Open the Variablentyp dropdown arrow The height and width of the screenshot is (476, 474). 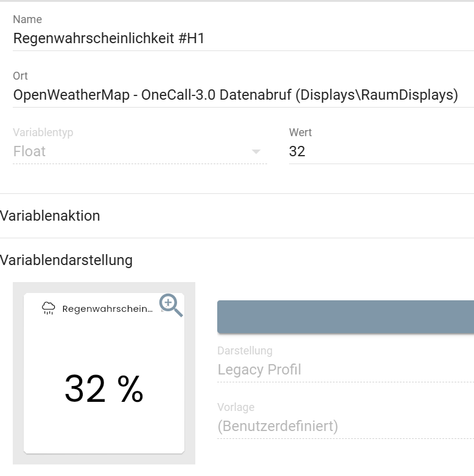pyautogui.click(x=256, y=152)
